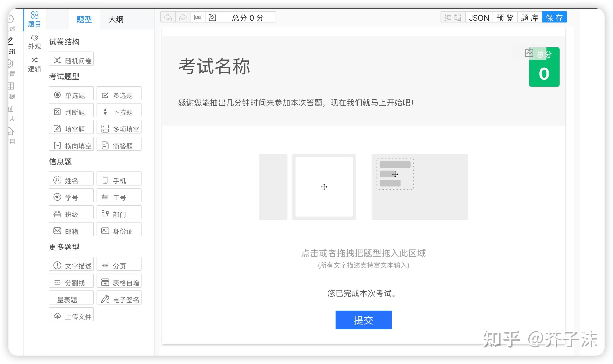Image resolution: width=613 pixels, height=364 pixels.
Task: Click the blue 提交 submit button
Action: 363,320
